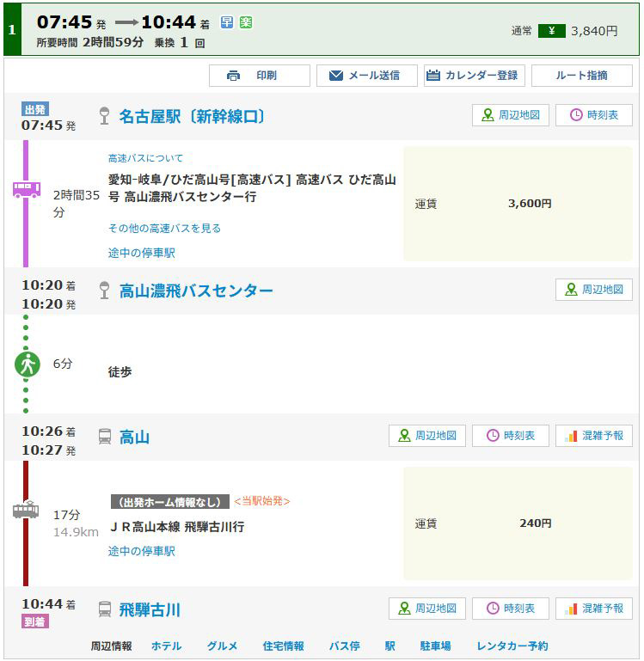The height and width of the screenshot is (661, 644).
Task: View 混雑予報 for 高山 station
Action: point(593,436)
